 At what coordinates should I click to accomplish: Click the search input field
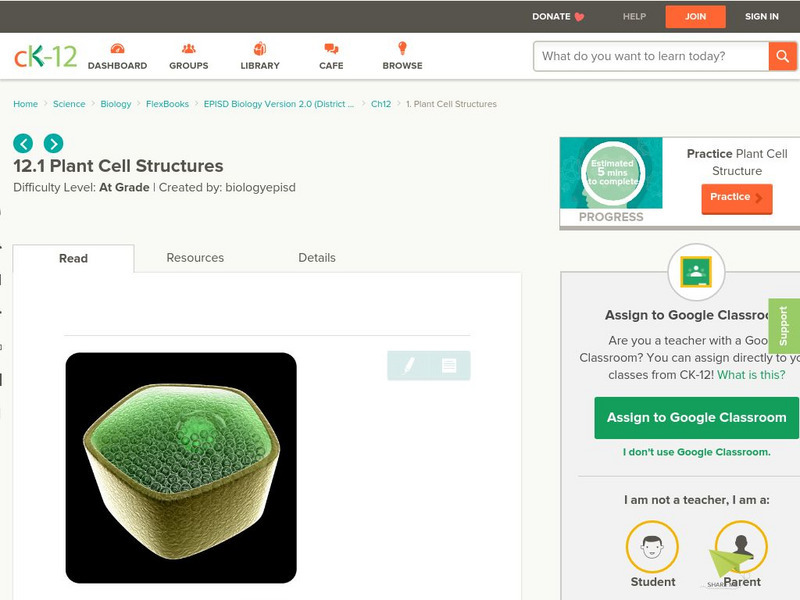pyautogui.click(x=651, y=56)
